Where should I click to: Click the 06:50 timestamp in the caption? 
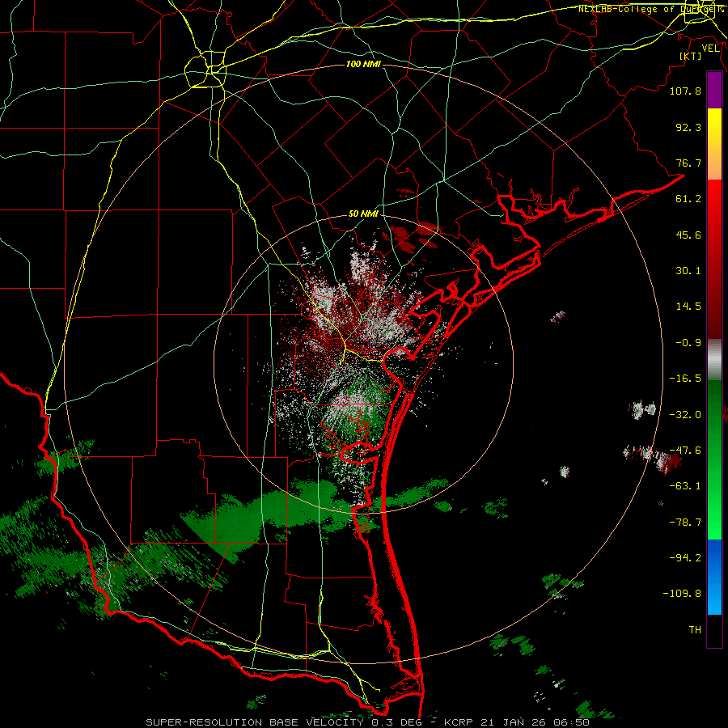(x=573, y=722)
